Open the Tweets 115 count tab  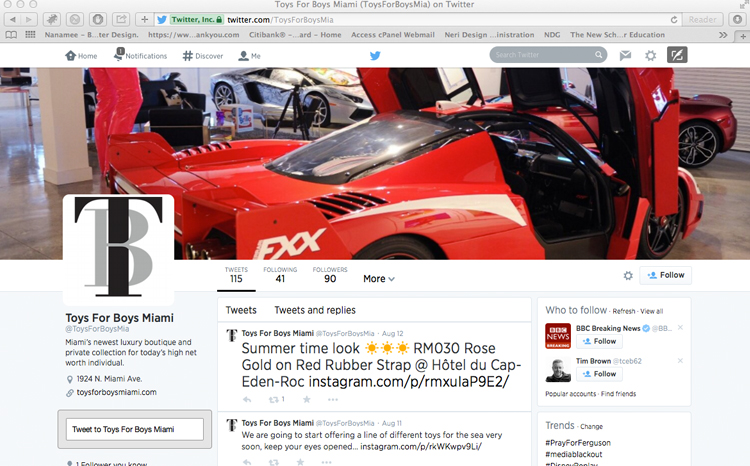click(x=236, y=275)
